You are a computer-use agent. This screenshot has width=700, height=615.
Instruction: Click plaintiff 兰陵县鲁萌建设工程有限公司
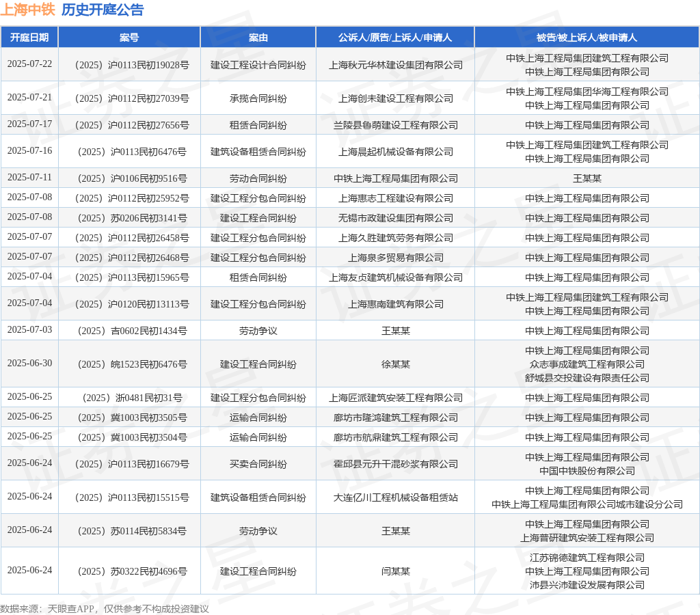click(396, 126)
